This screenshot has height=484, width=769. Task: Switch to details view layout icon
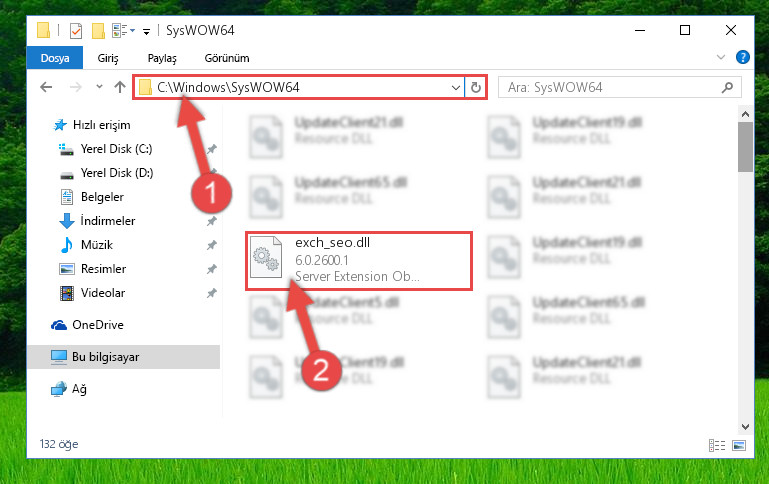(x=717, y=445)
